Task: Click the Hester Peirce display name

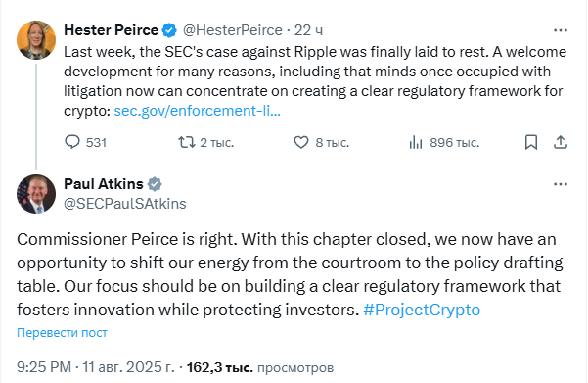Action: pos(111,30)
